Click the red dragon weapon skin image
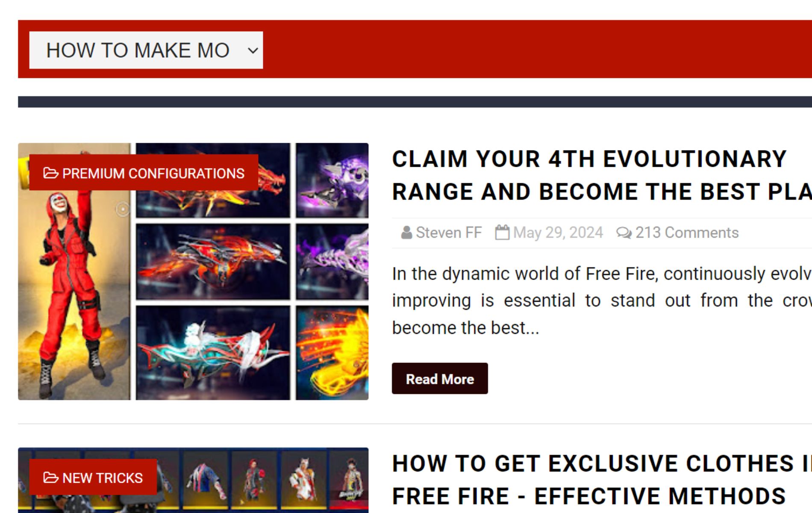The height and width of the screenshot is (513, 812). pyautogui.click(x=213, y=262)
